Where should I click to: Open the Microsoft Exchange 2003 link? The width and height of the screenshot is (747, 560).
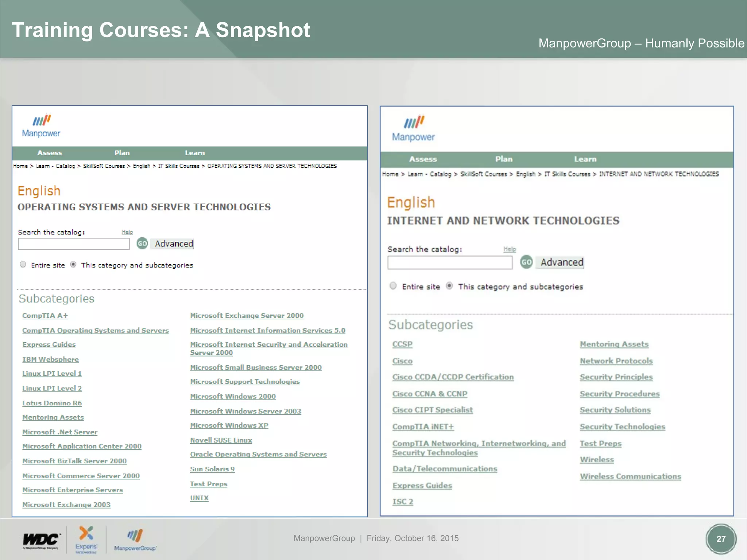[66, 505]
